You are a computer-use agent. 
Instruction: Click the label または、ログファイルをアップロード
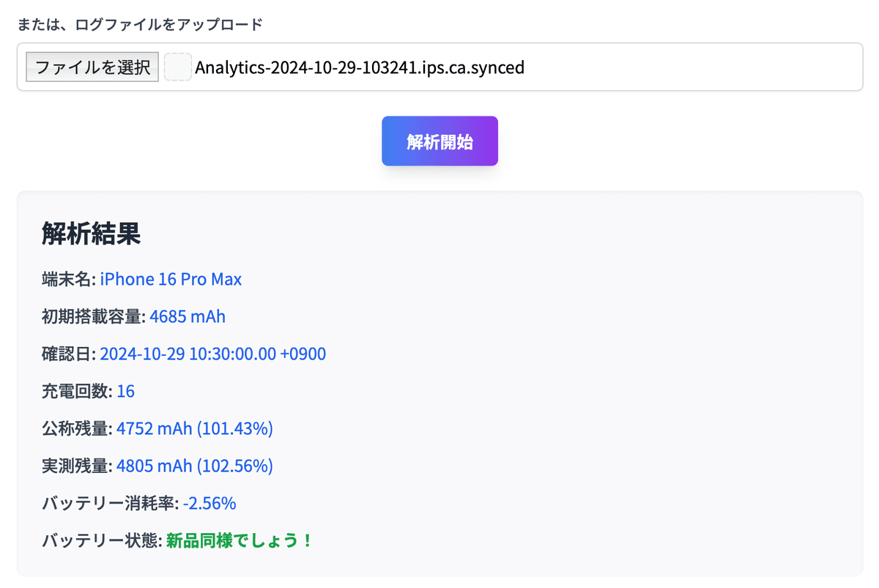pyautogui.click(x=140, y=24)
